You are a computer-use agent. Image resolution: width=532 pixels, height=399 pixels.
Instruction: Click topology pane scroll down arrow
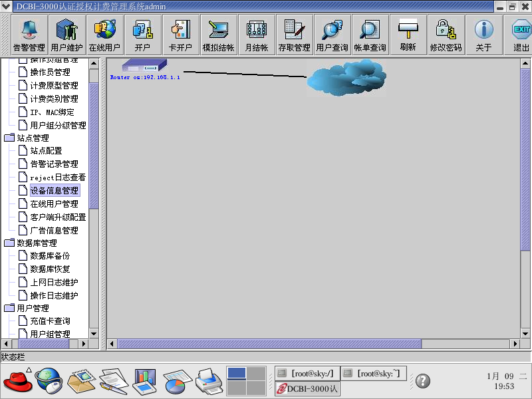[525, 334]
